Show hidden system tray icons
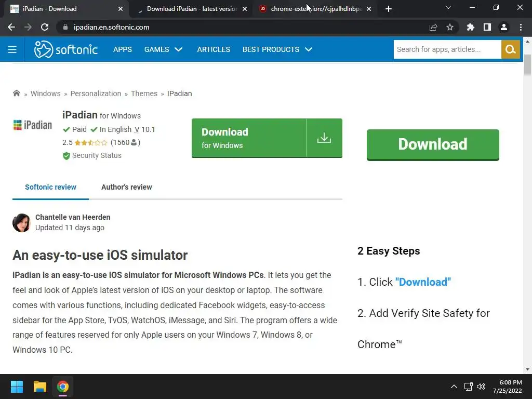Screen dimensions: 532x399 (x=454, y=387)
